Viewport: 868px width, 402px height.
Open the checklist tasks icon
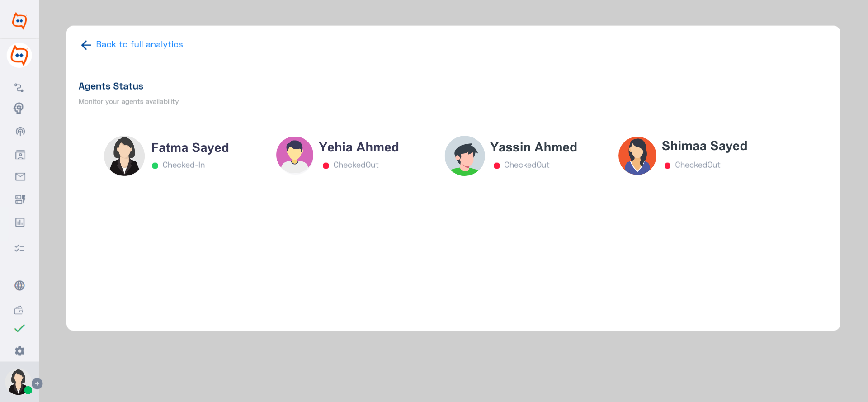(19, 248)
